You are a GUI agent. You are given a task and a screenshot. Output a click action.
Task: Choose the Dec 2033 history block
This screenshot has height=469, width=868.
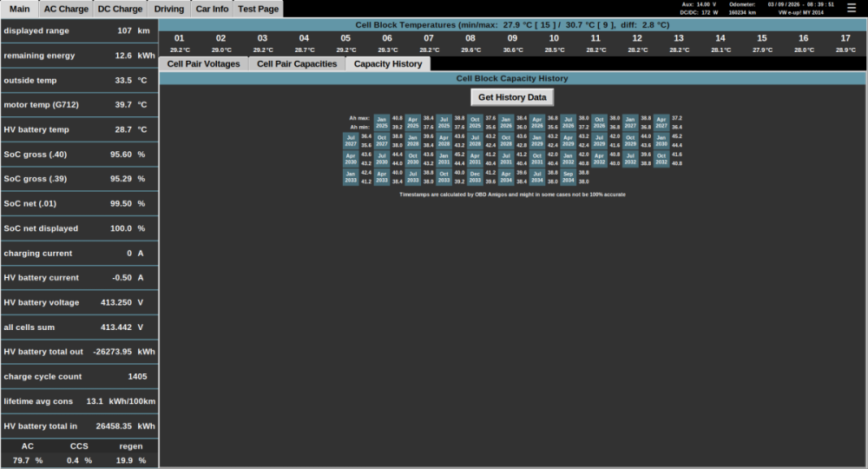pyautogui.click(x=475, y=176)
